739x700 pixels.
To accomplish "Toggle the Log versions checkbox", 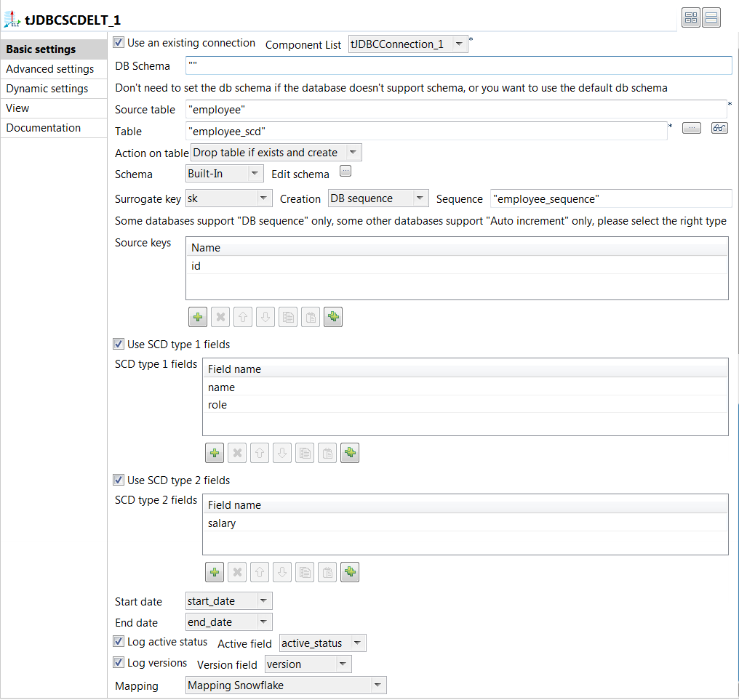I will [x=119, y=663].
